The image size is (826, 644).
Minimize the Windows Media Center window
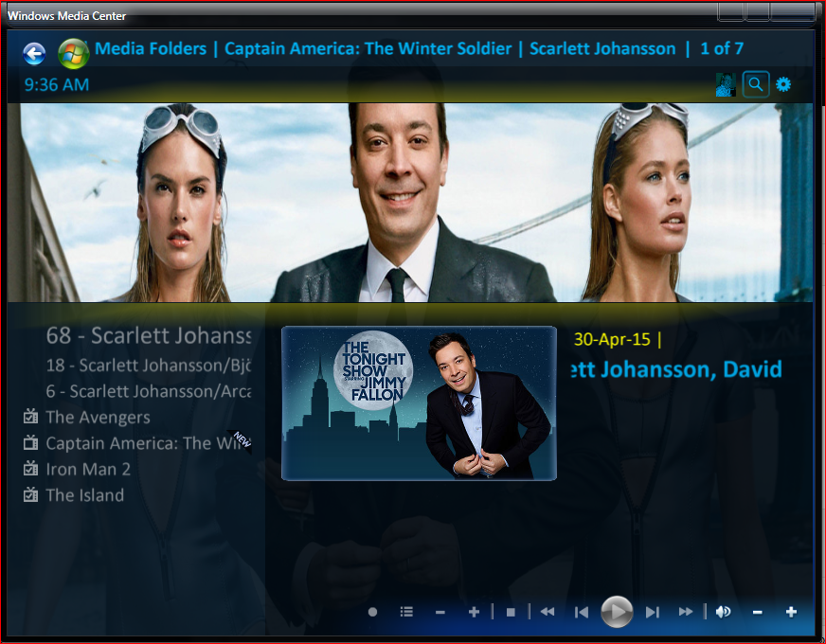731,11
